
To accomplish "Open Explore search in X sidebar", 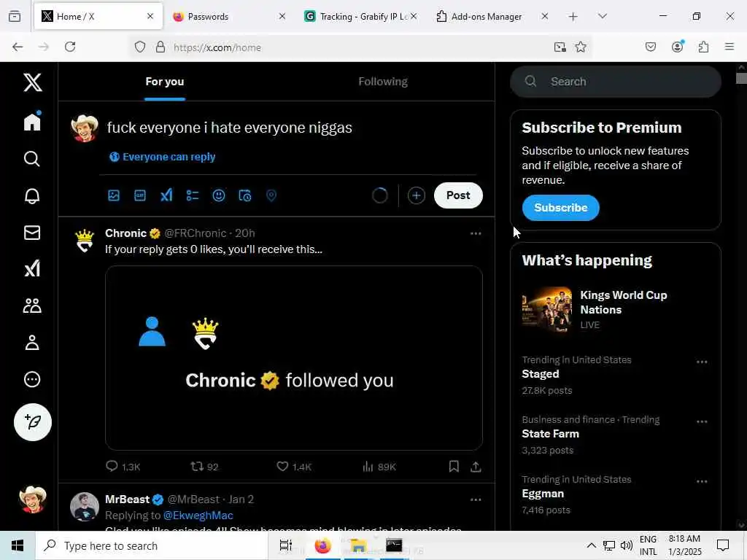I will pos(32,158).
